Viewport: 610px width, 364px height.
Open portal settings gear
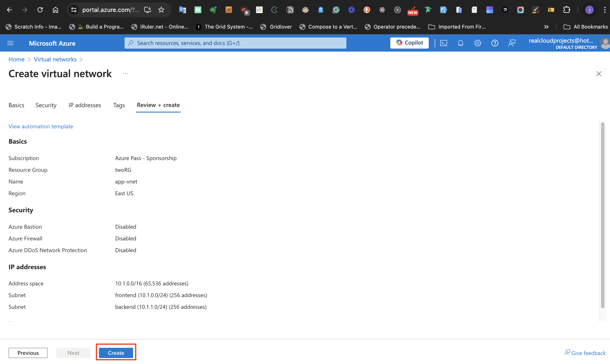coord(478,43)
